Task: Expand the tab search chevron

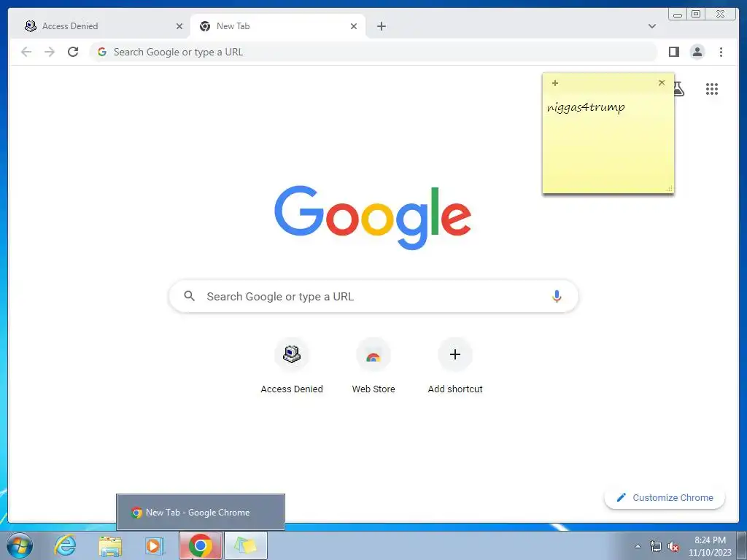Action: click(x=652, y=26)
